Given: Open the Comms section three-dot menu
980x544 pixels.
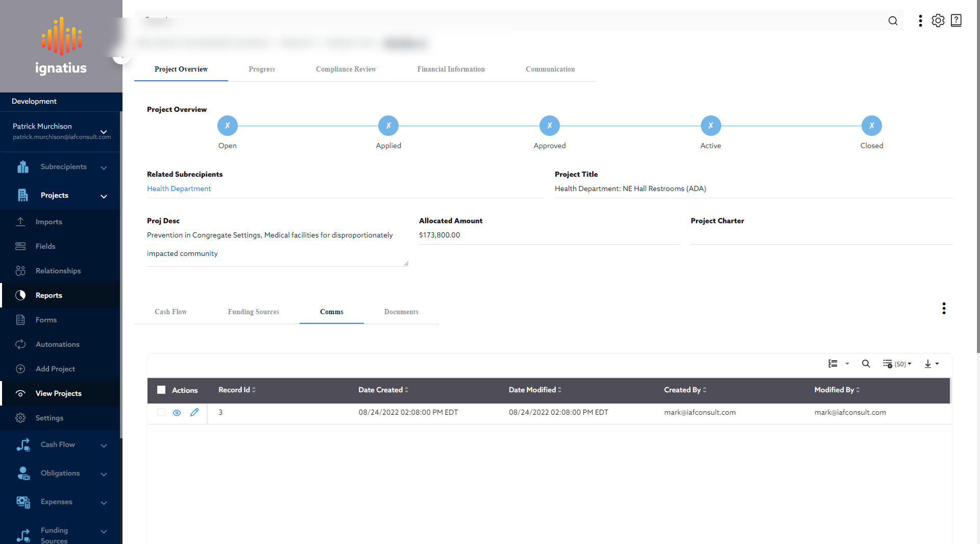Looking at the screenshot, I should [944, 309].
